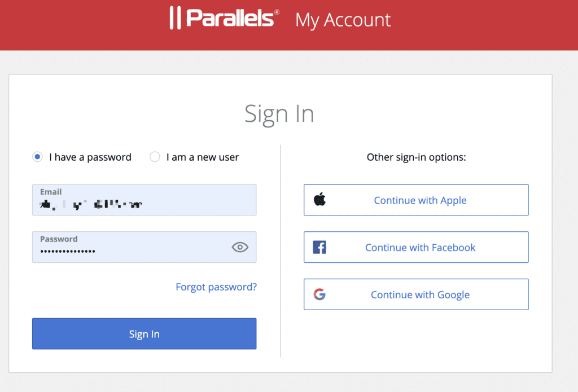Screen dimensions: 578x392
Task: Click the "My Account" header title
Action: point(343,20)
